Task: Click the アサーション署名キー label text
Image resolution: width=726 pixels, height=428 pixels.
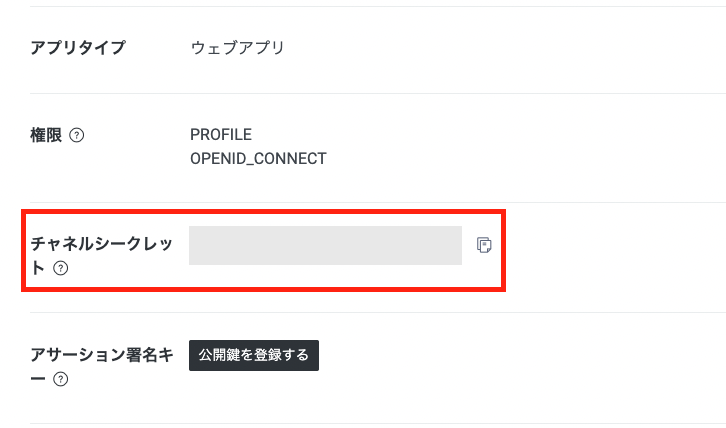Action: point(101,355)
